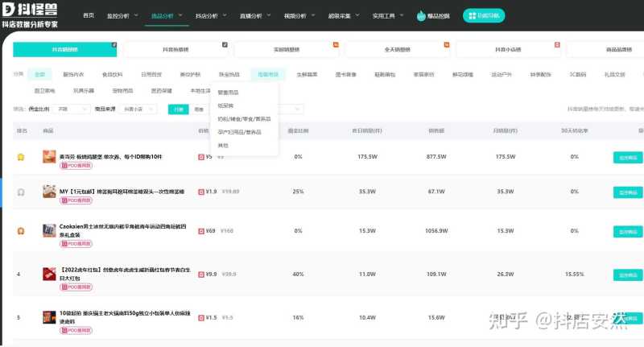Click the pink tag under Caokaien product

(76, 243)
